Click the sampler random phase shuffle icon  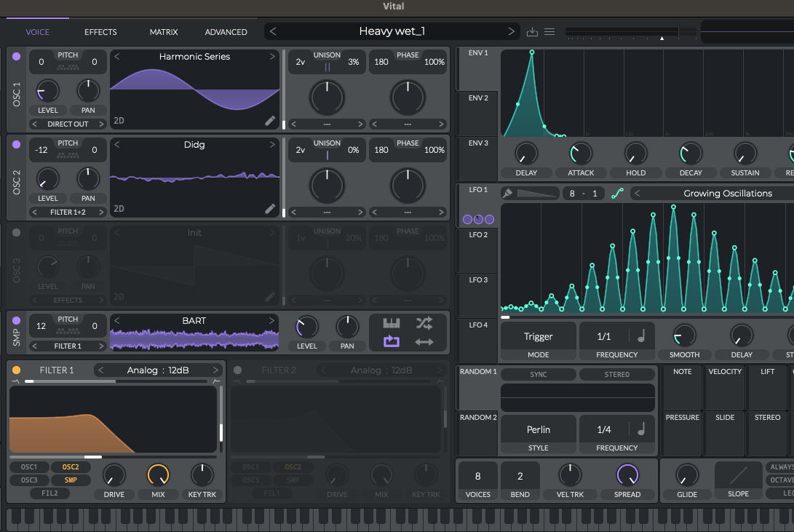[x=424, y=323]
